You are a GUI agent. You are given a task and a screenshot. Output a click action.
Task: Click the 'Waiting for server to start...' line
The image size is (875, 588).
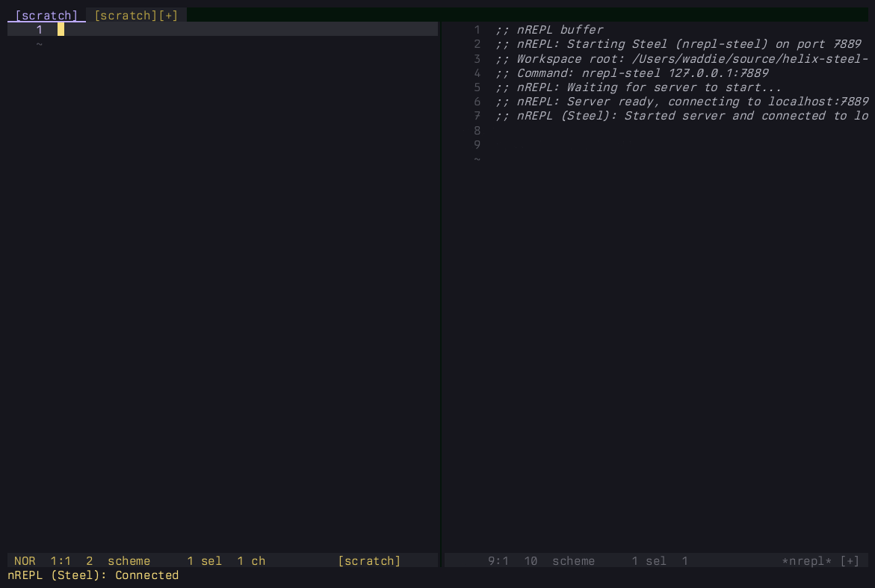click(x=638, y=87)
